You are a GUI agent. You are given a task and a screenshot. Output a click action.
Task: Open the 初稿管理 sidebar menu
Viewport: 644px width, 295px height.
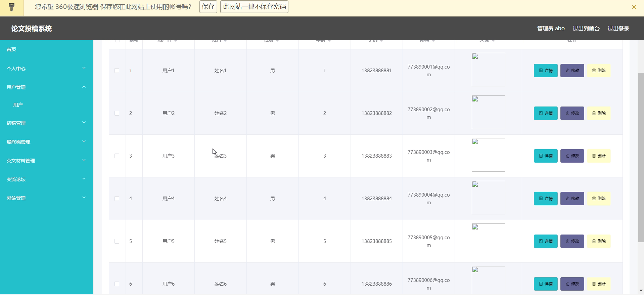click(46, 123)
